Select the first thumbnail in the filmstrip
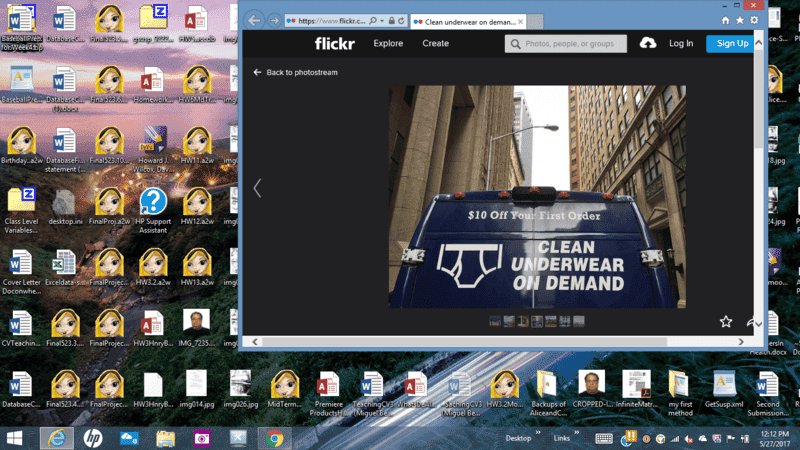 click(495, 321)
